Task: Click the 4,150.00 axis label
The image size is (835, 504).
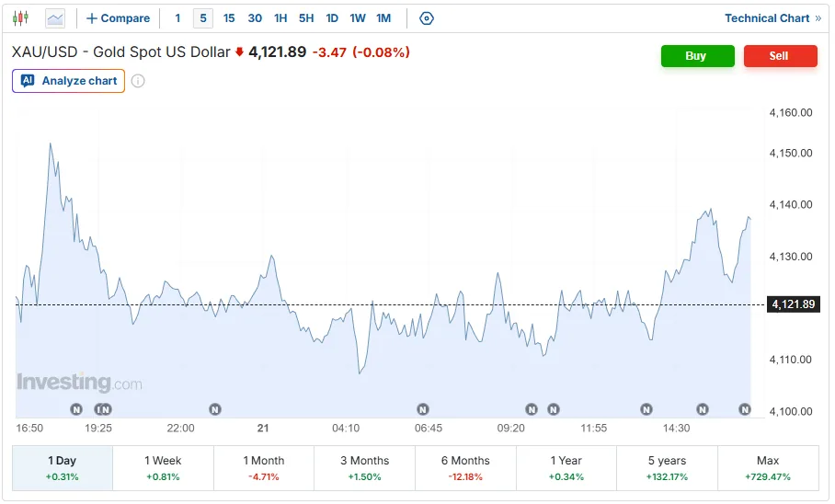Action: (x=791, y=153)
